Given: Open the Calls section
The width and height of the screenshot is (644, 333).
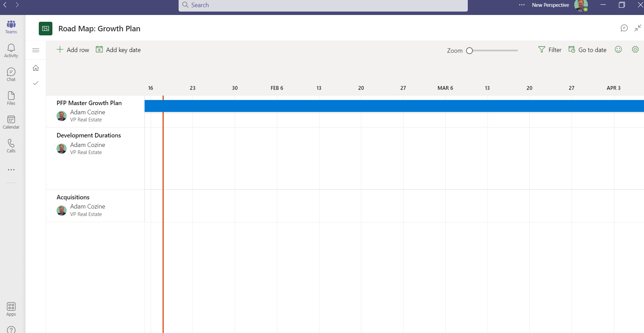Looking at the screenshot, I should point(11,146).
